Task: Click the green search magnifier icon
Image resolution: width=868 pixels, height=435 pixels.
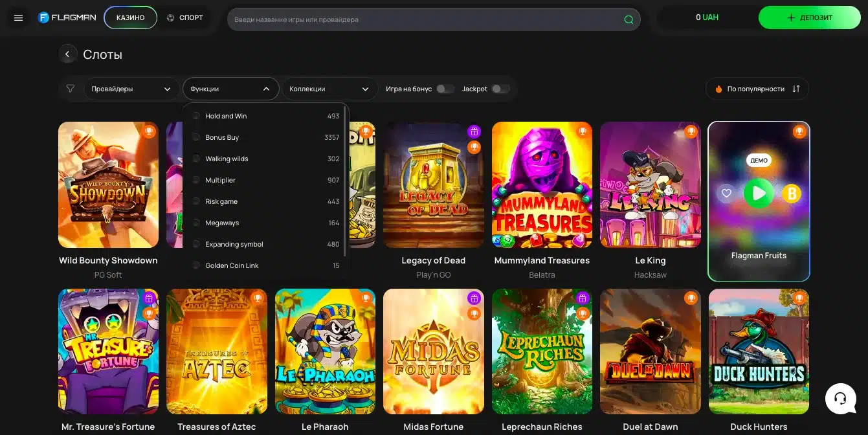Action: (628, 19)
